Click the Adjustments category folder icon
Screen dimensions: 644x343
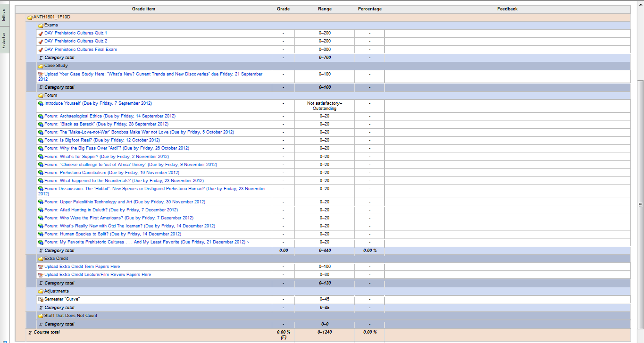click(x=41, y=292)
